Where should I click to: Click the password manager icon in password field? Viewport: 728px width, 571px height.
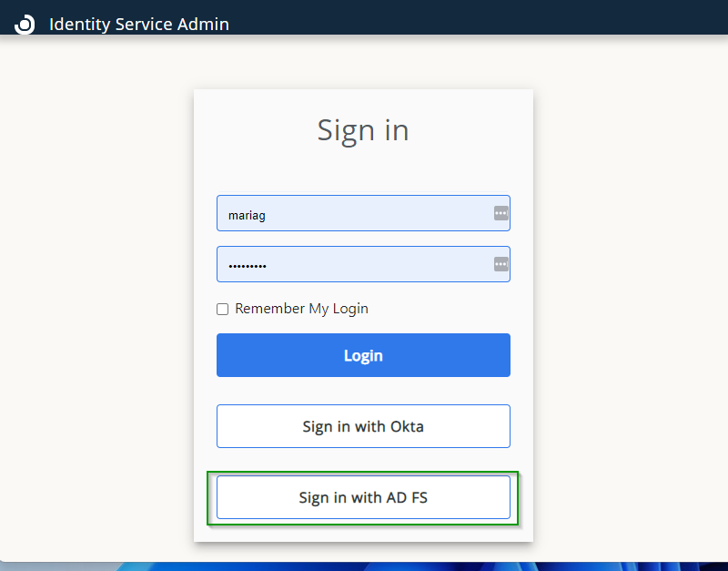pos(500,264)
